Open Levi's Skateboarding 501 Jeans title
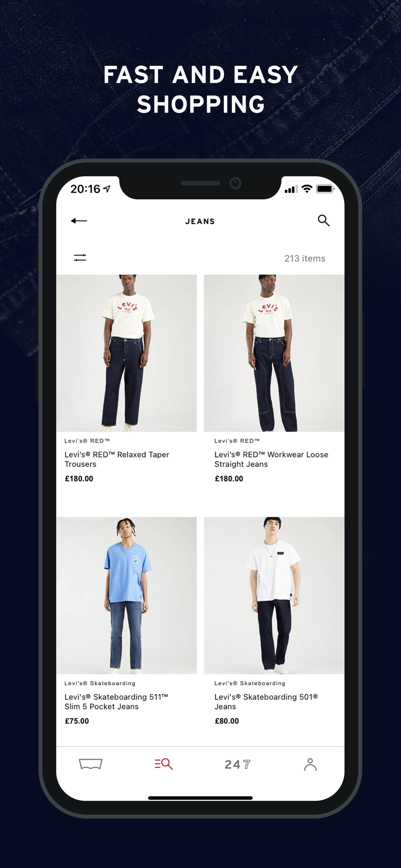 click(266, 701)
